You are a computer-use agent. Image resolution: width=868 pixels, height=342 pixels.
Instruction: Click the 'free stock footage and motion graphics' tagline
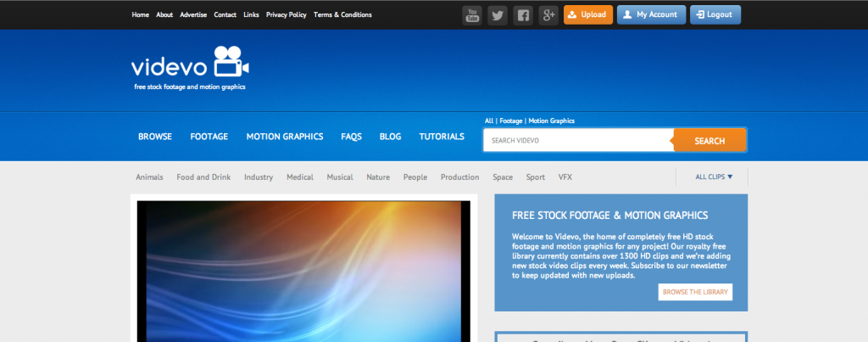[x=190, y=87]
